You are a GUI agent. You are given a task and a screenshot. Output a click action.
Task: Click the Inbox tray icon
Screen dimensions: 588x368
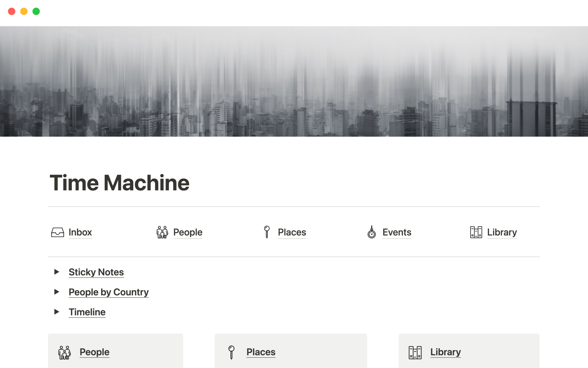tap(58, 232)
